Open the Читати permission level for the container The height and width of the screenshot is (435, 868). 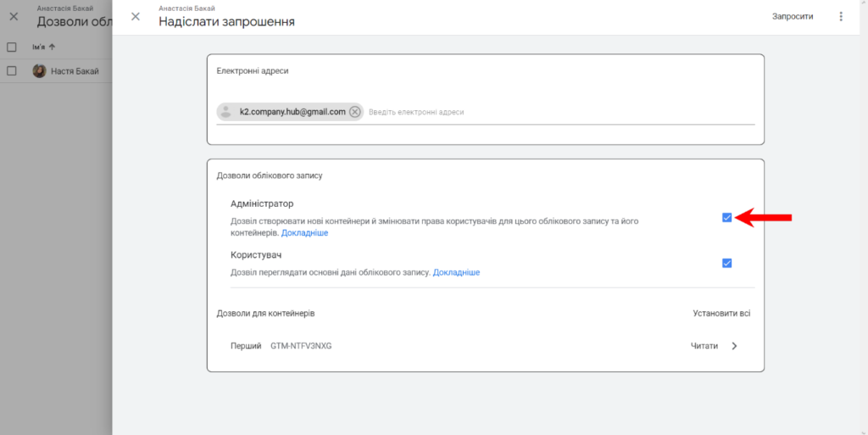tap(704, 346)
